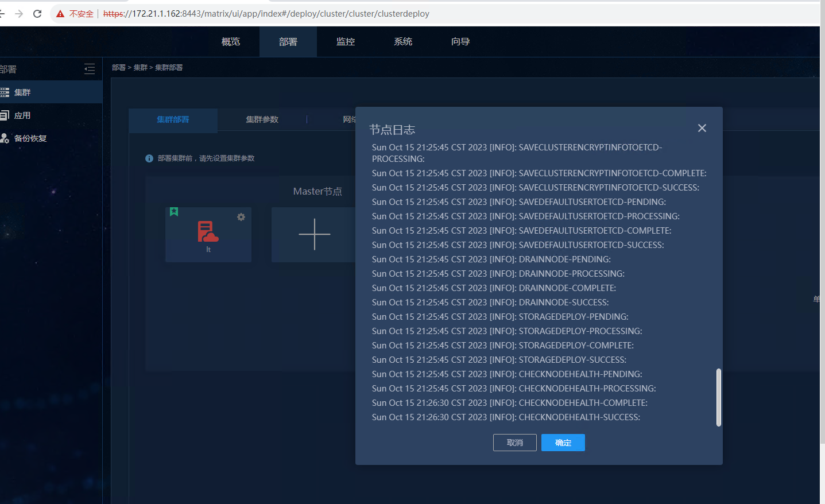Click the green bookmark flag on node card
This screenshot has height=504, width=825.
pos(174,212)
